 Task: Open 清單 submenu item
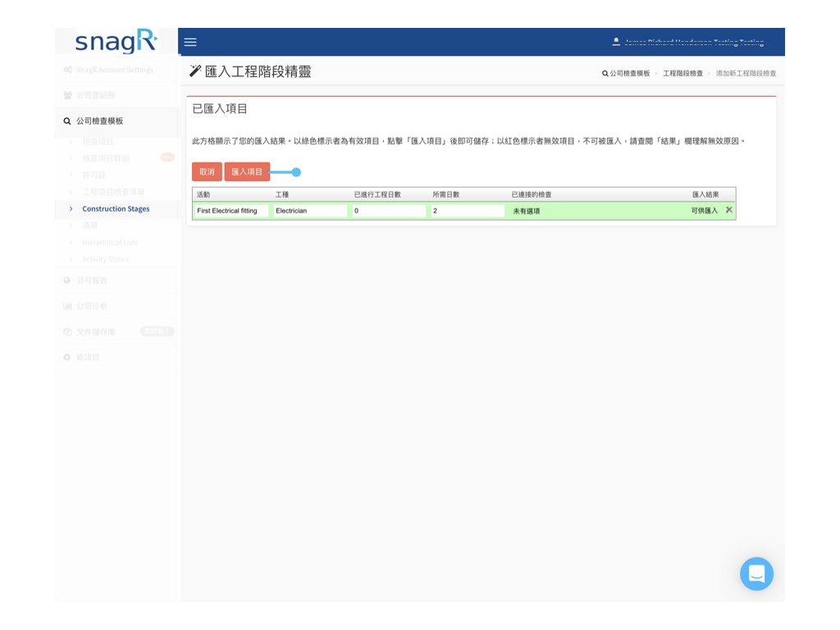(x=90, y=226)
